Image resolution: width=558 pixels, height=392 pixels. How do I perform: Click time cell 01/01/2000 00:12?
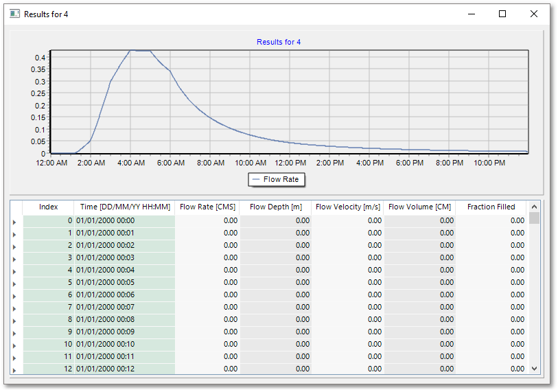click(124, 369)
